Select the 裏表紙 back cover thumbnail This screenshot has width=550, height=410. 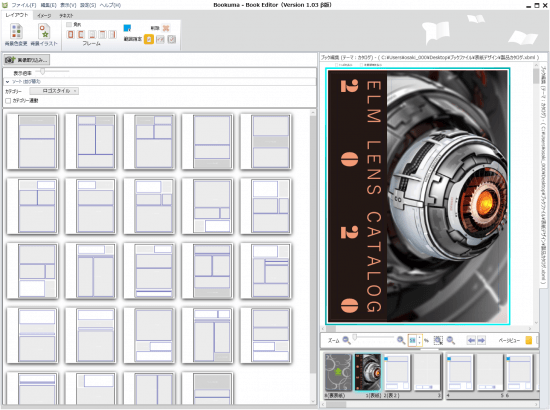(x=338, y=372)
